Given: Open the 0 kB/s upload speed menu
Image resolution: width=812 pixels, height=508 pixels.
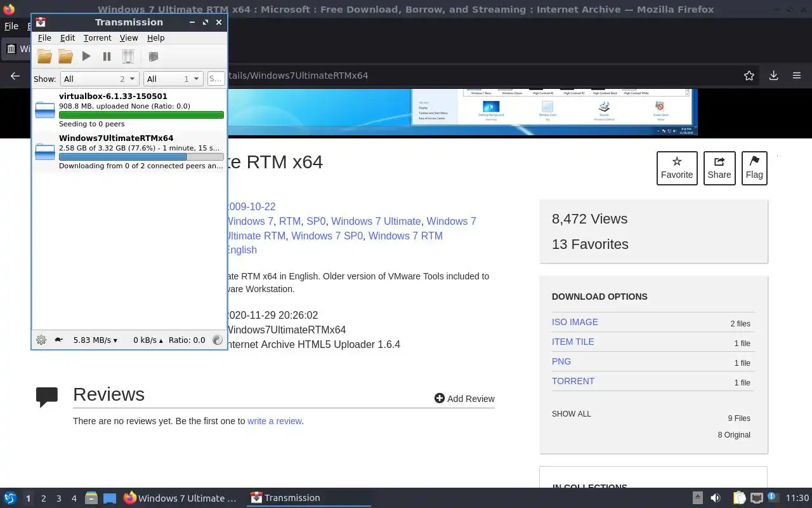Looking at the screenshot, I should (x=148, y=340).
